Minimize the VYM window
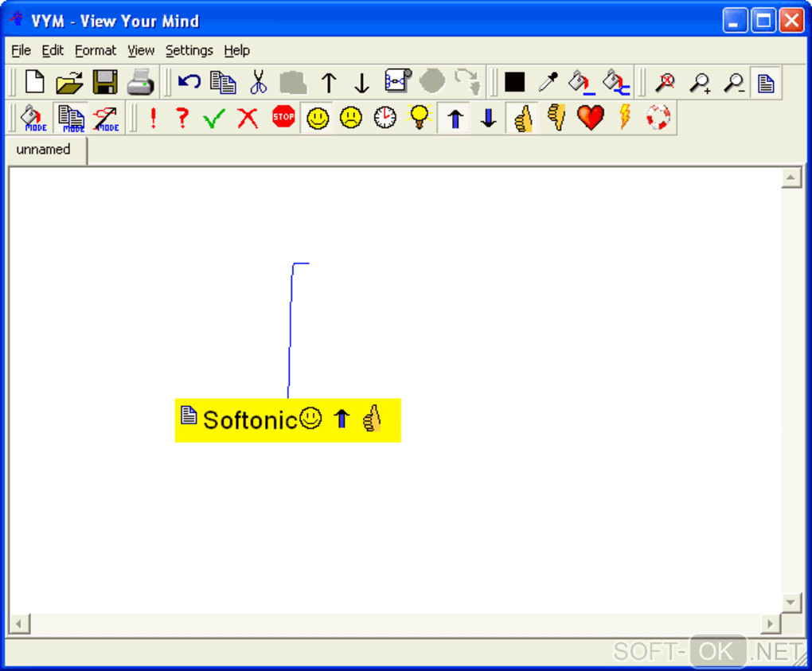 [735, 21]
